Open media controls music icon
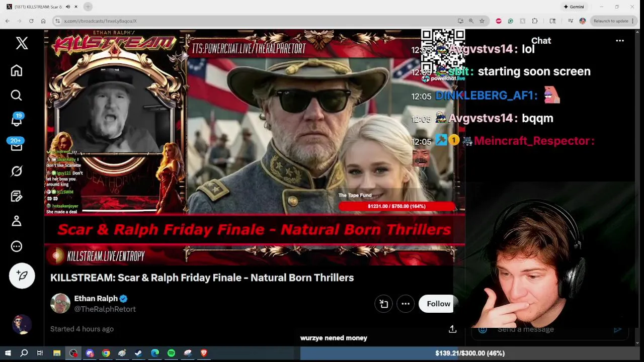This screenshot has width=644, height=362. (571, 21)
